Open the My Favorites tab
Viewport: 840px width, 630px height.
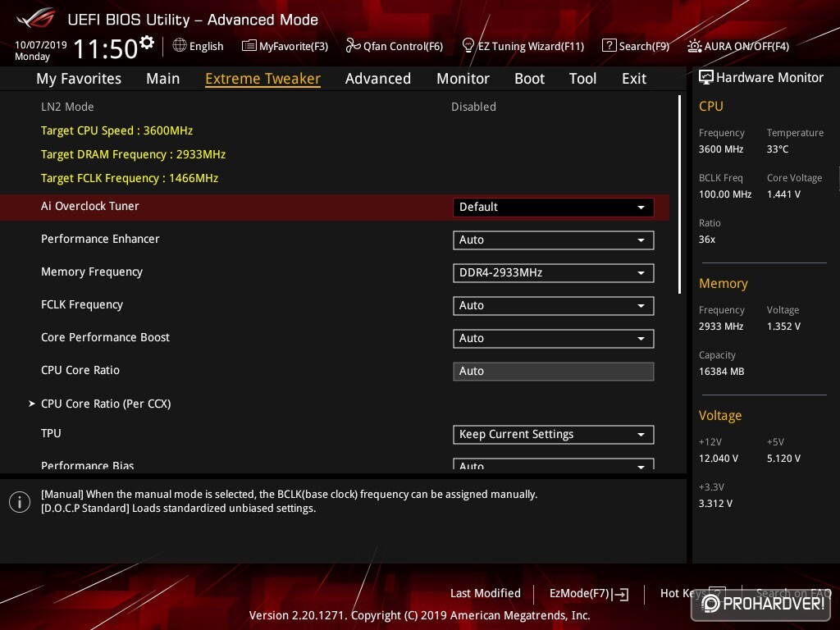click(79, 79)
